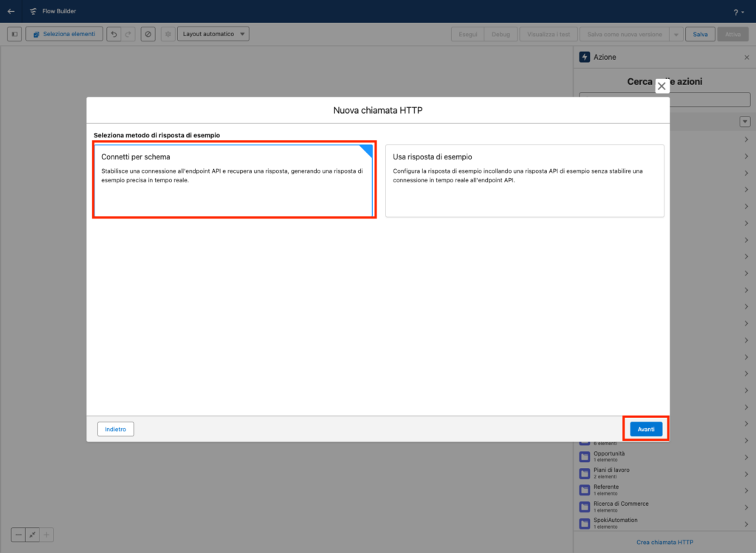The image size is (756, 553).
Task: Click the Seleziona elementi button
Action: pos(64,34)
